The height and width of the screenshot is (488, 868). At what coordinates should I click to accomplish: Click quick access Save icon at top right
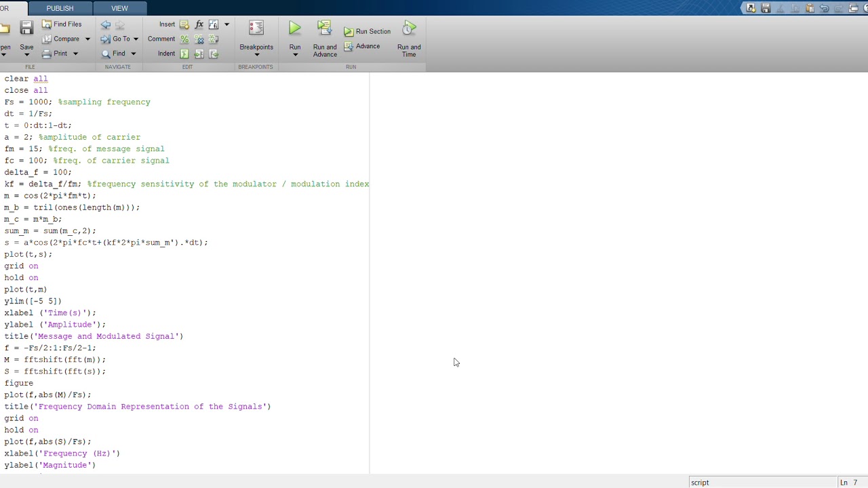click(x=766, y=8)
